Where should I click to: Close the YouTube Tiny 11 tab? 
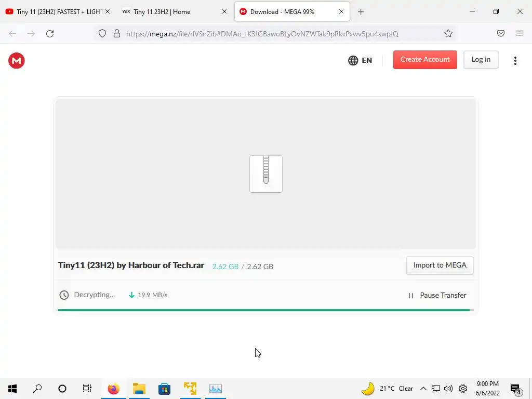pyautogui.click(x=108, y=11)
